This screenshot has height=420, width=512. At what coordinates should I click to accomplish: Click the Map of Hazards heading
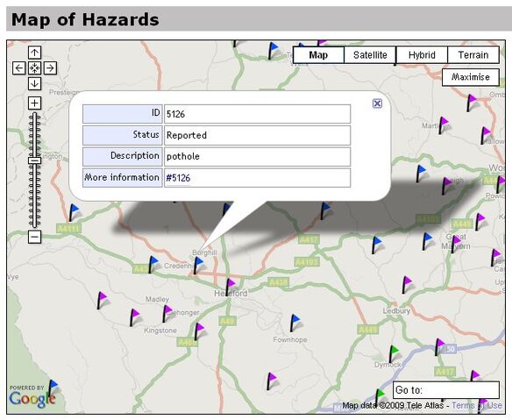(85, 19)
